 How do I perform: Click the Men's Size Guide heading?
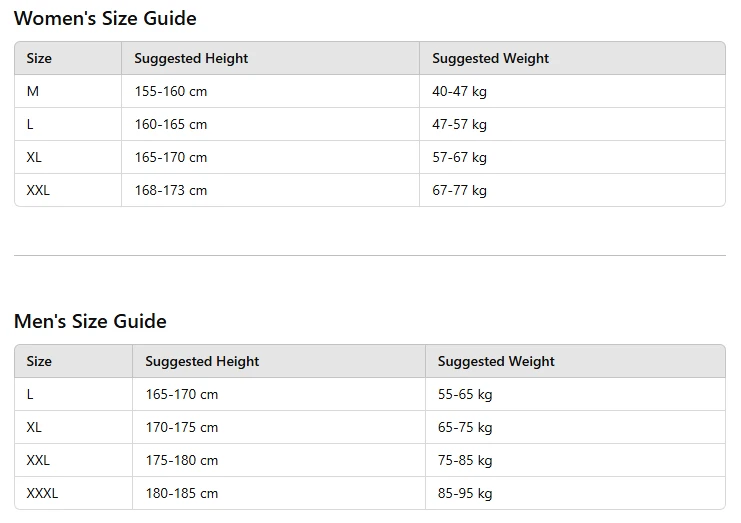click(90, 321)
